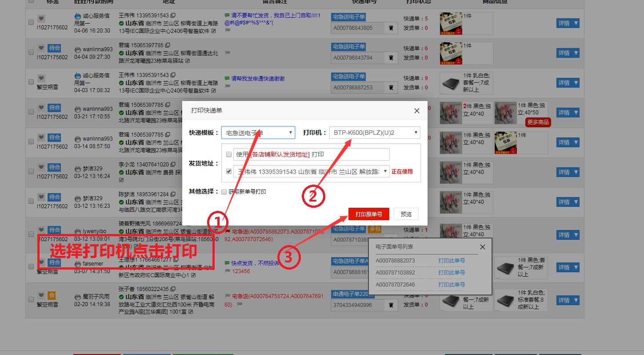This screenshot has width=644, height=355.
Task: Open the product thumbnail for the 04-06 16:20:30 order
Action: point(451,24)
